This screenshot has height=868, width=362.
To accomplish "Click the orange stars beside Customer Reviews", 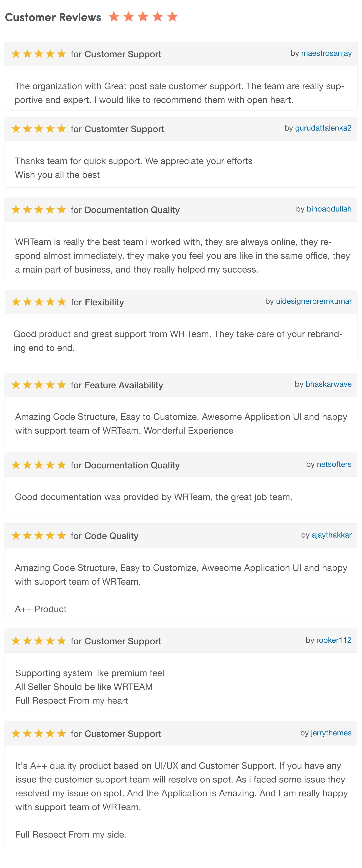I will [x=143, y=16].
